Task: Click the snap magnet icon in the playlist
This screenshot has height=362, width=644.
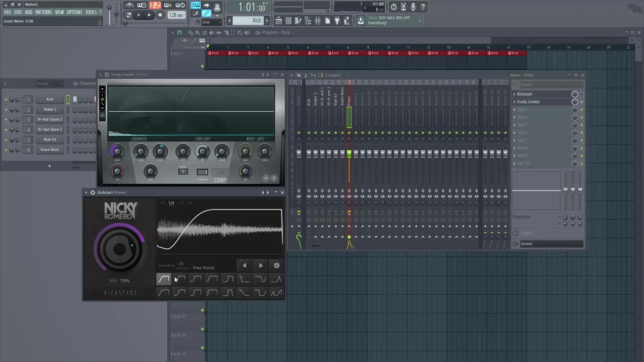Action: click(x=180, y=33)
